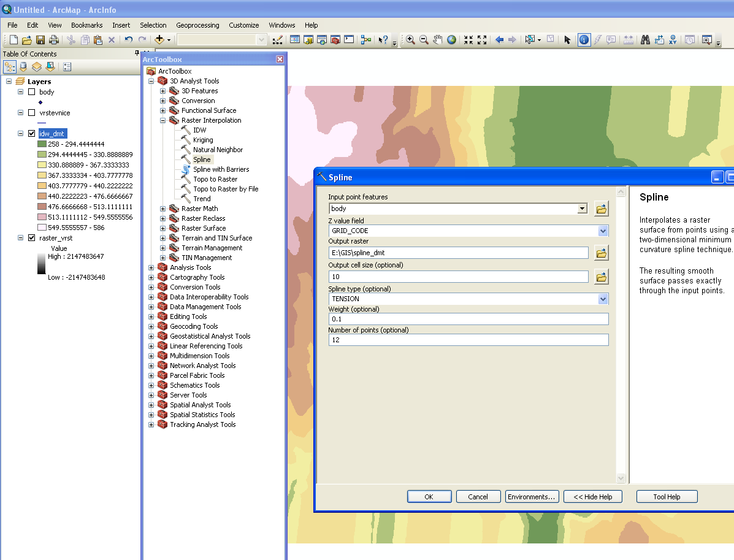Select the Pan hand tool

pyautogui.click(x=438, y=40)
